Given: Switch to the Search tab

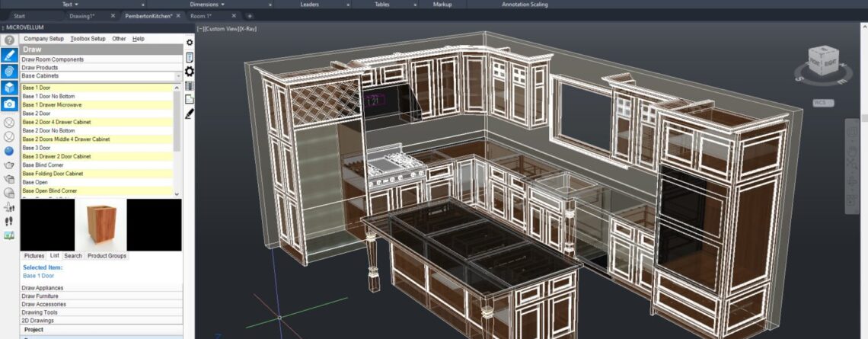Looking at the screenshot, I should click(x=72, y=256).
